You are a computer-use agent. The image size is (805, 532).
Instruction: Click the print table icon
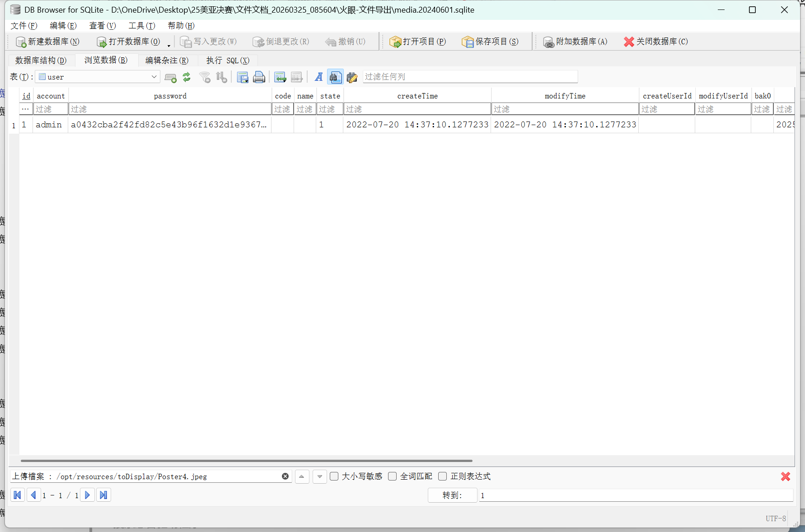(x=259, y=77)
